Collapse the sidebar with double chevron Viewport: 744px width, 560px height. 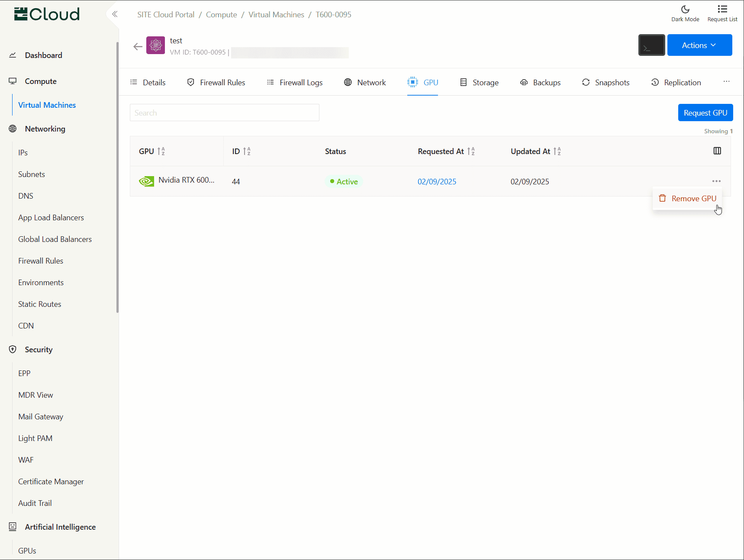(115, 14)
